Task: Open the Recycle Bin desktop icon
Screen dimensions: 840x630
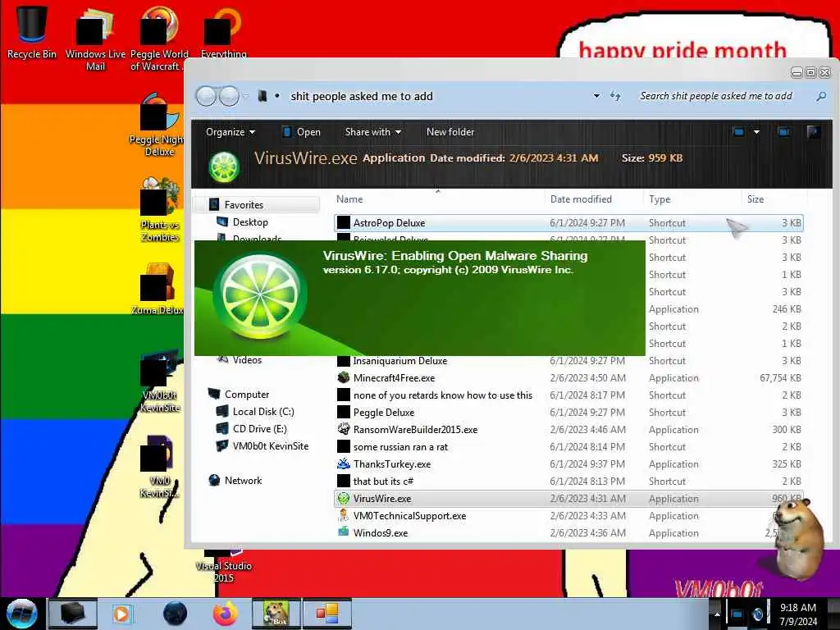Action: coord(32,32)
